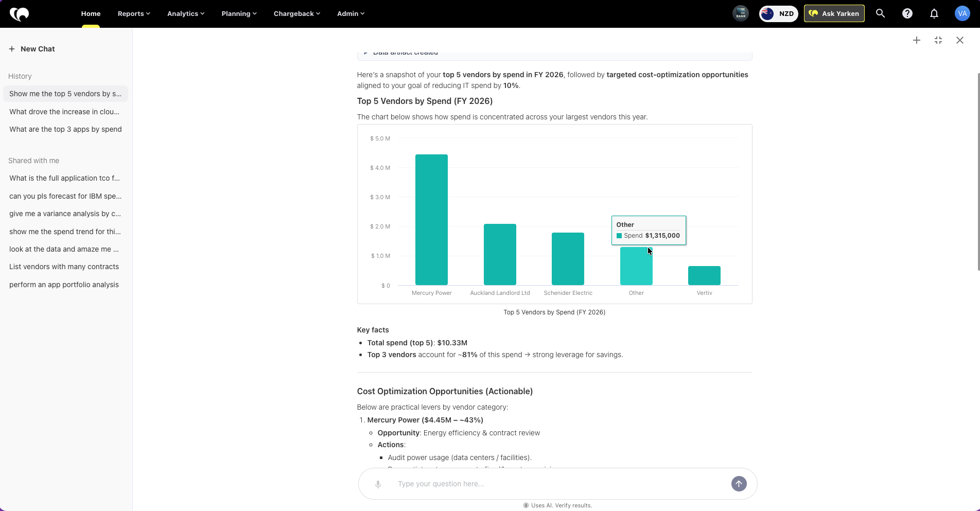980x511 pixels.
Task: Open the bank organization icon
Action: [x=741, y=13]
